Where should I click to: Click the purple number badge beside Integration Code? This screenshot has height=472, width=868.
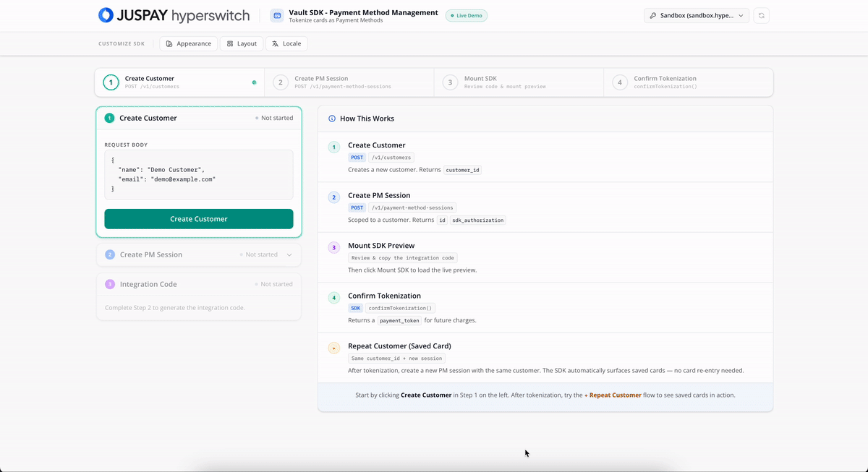pos(110,284)
